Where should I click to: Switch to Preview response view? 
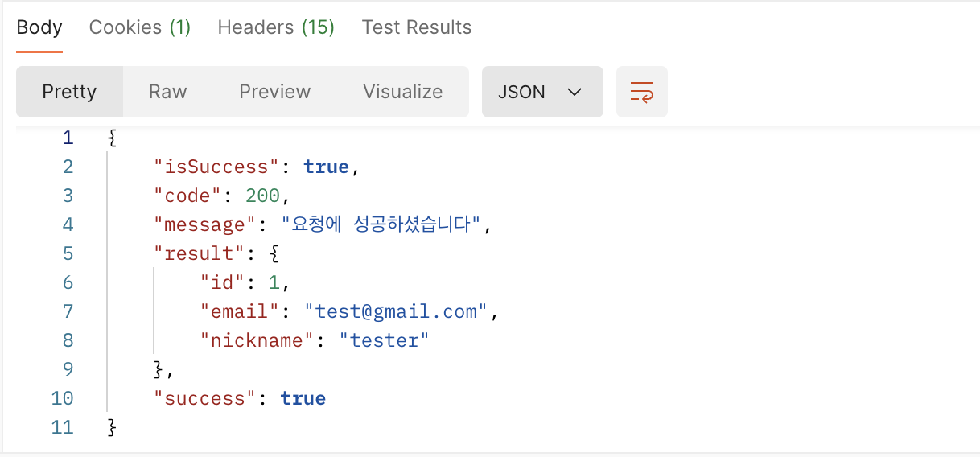[274, 92]
